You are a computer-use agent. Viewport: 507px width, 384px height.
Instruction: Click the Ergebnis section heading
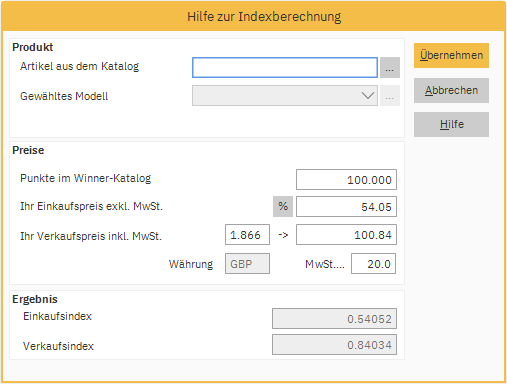(x=35, y=299)
